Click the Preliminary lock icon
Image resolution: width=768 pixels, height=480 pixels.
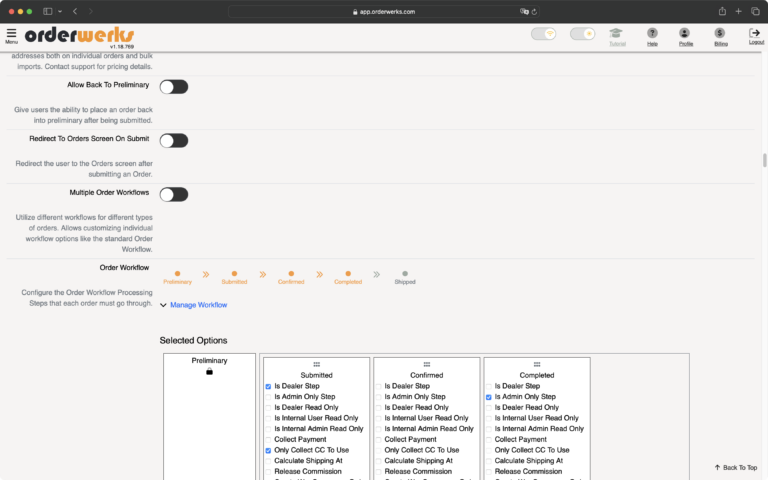click(x=209, y=372)
